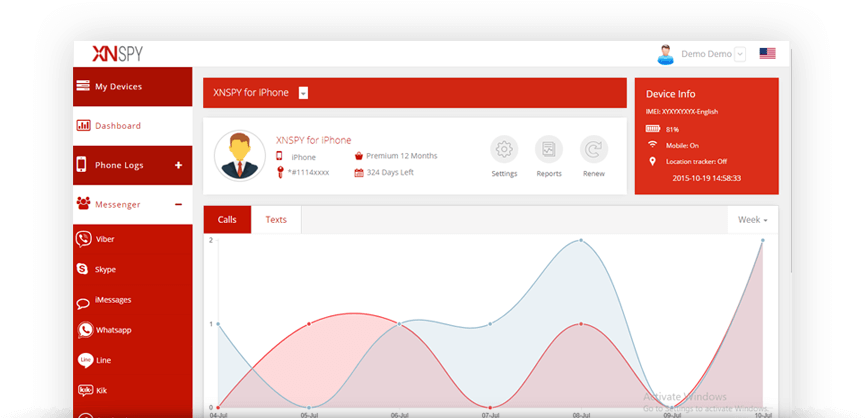This screenshot has width=865, height=418.
Task: Click the XNSPY logo
Action: [x=116, y=54]
